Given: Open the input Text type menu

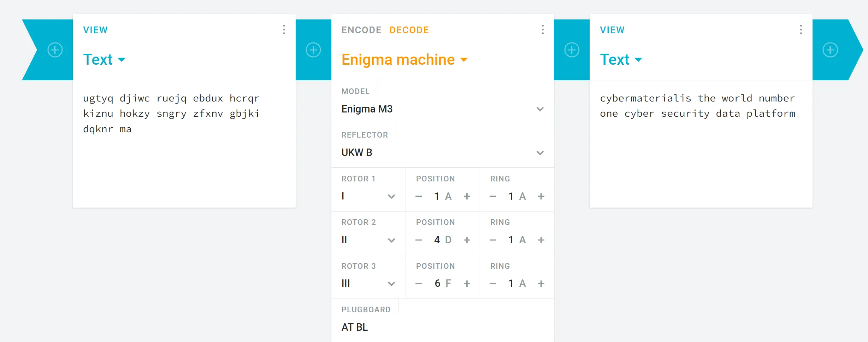Looking at the screenshot, I should point(104,60).
